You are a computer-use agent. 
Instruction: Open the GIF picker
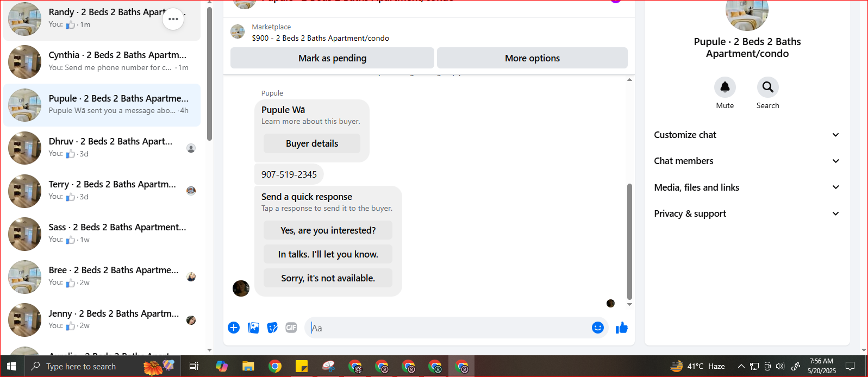click(x=291, y=328)
